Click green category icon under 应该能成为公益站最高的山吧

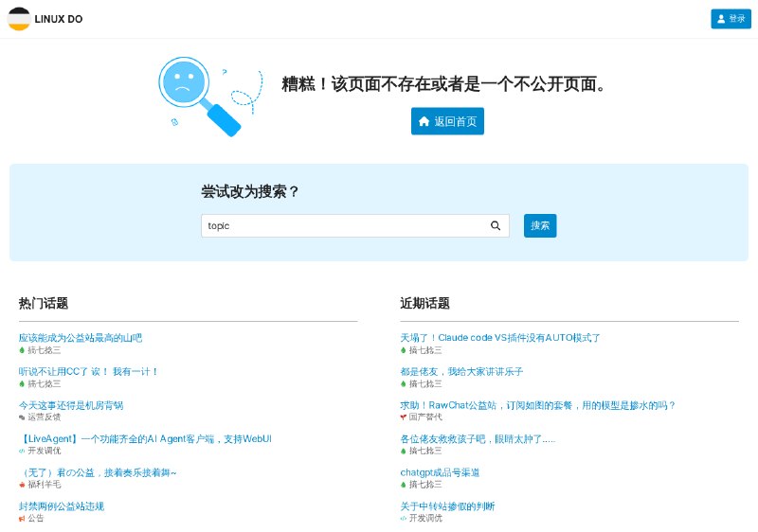(22, 350)
